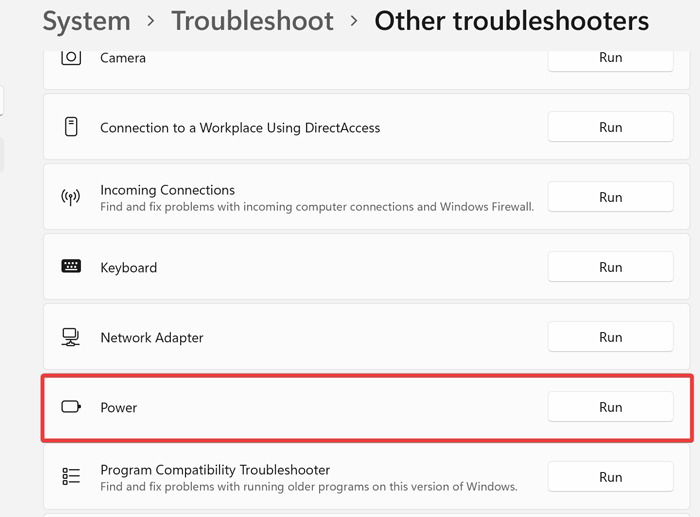Click the Incoming Connections antenna icon
Viewport: 700px width, 517px height.
coord(71,197)
